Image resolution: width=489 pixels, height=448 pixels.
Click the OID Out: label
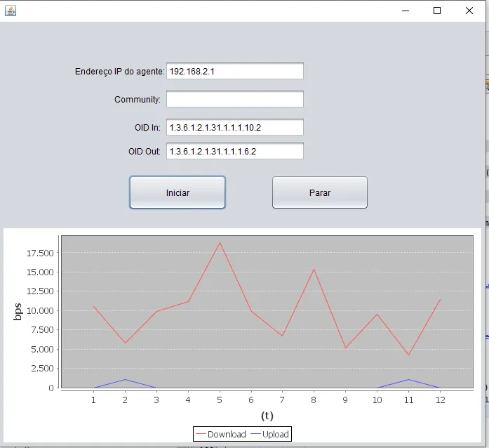(x=145, y=152)
